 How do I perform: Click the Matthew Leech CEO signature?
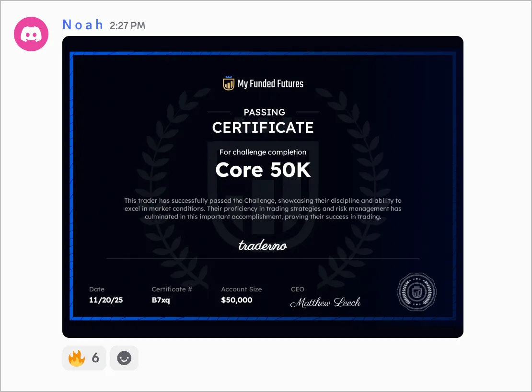coord(325,302)
